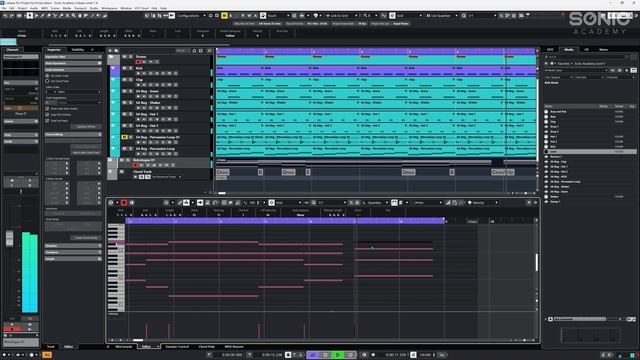This screenshot has width=640, height=360.
Task: Select the Mute tool in the main toolbar
Action: (68, 16)
